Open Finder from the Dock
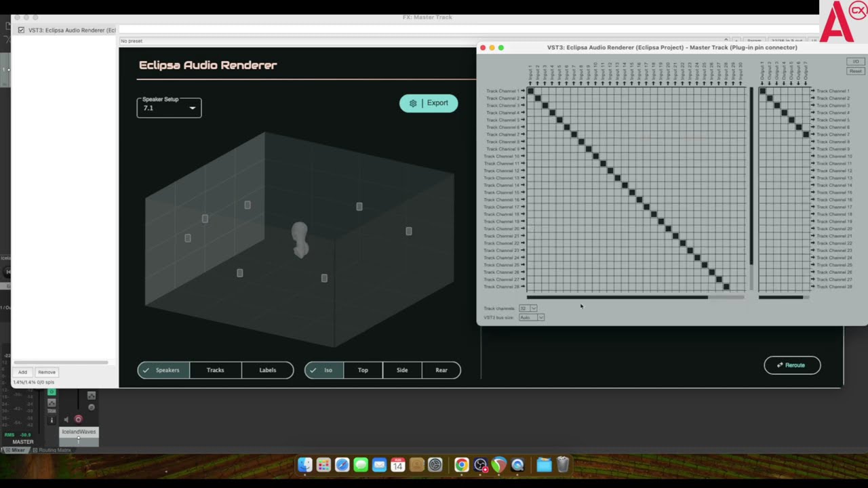This screenshot has height=488, width=868. pyautogui.click(x=305, y=465)
